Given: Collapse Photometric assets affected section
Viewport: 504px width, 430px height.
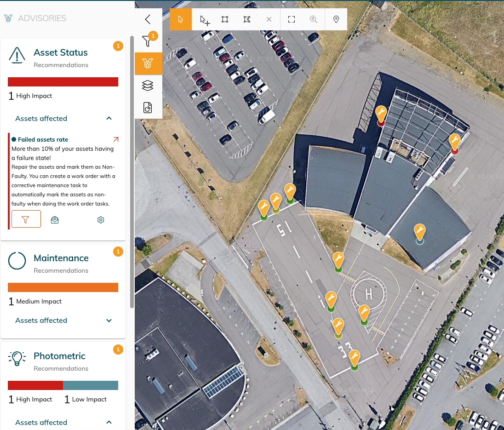Looking at the screenshot, I should click(109, 422).
